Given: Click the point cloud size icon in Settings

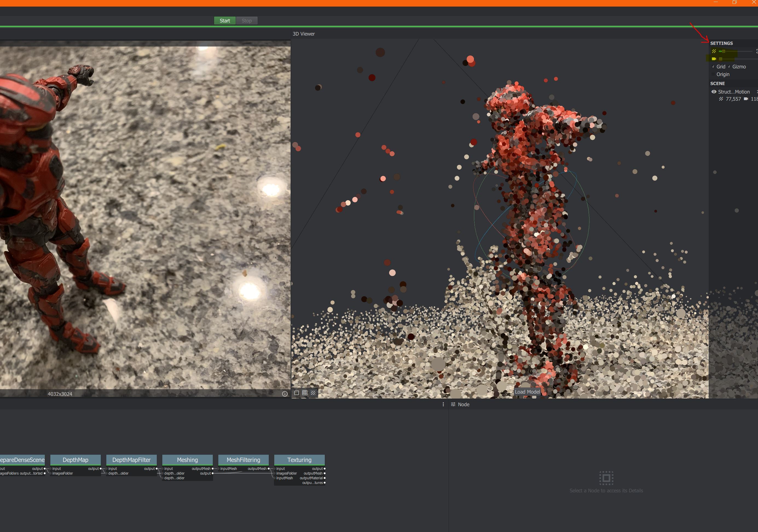Looking at the screenshot, I should click(714, 51).
